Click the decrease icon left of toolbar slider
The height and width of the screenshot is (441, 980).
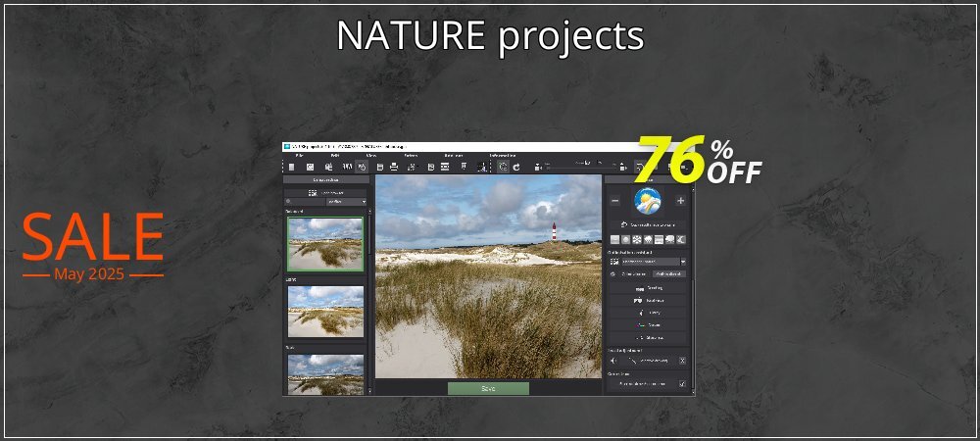pos(538,167)
